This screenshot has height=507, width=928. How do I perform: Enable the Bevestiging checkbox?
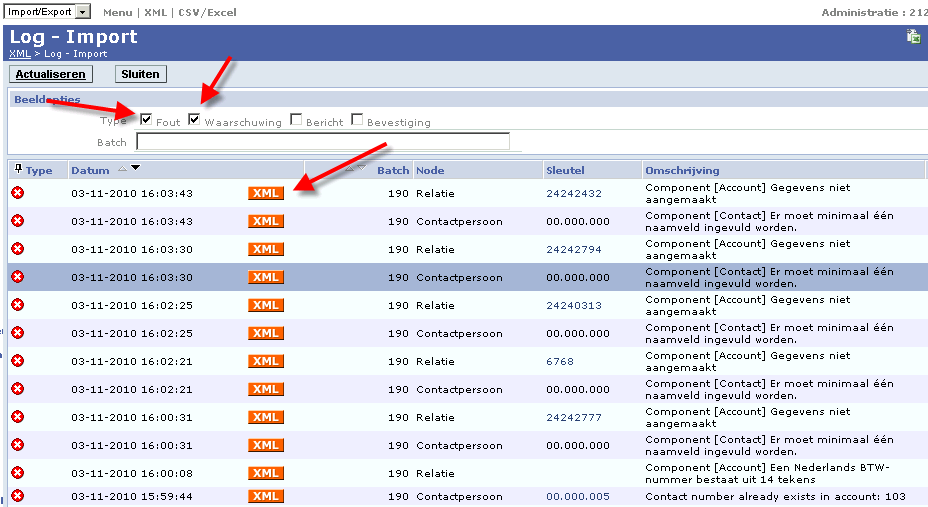click(x=357, y=120)
